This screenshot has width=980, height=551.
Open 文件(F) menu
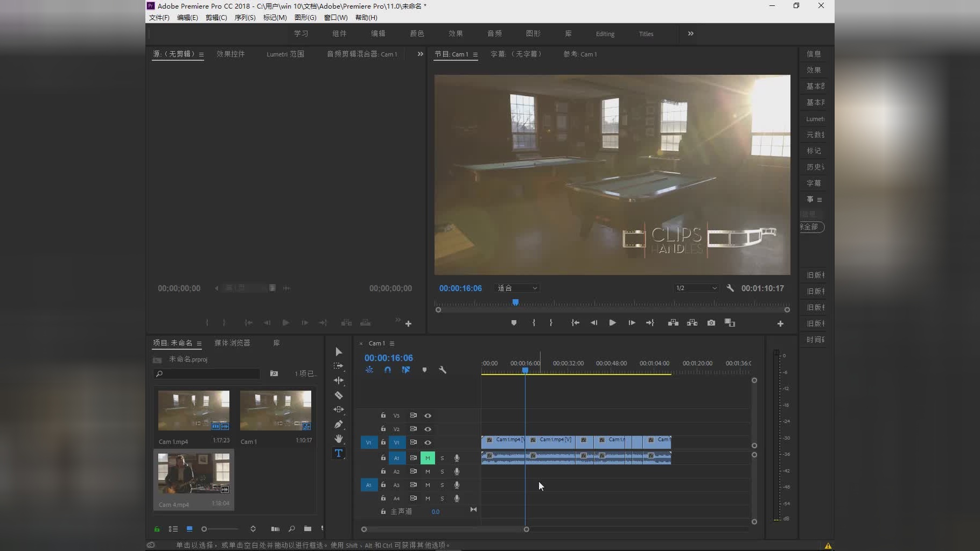[159, 18]
